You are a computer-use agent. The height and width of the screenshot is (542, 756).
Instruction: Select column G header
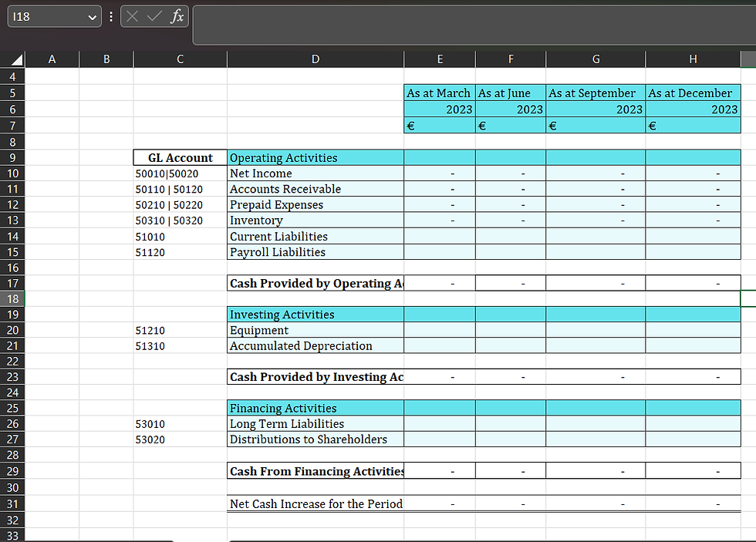pos(596,59)
